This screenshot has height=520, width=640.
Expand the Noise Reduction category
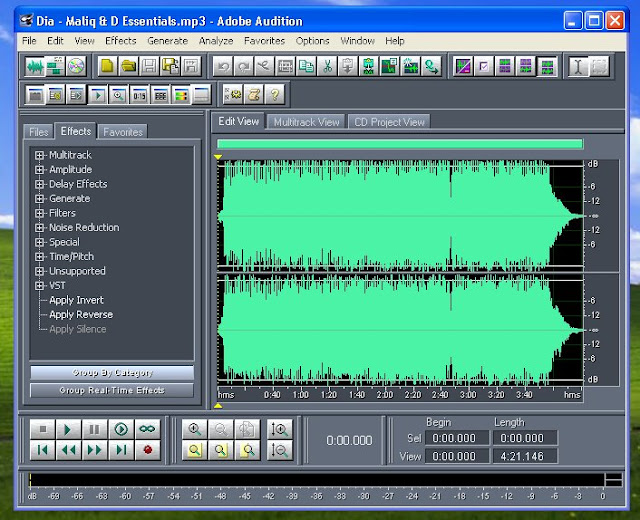(x=40, y=227)
